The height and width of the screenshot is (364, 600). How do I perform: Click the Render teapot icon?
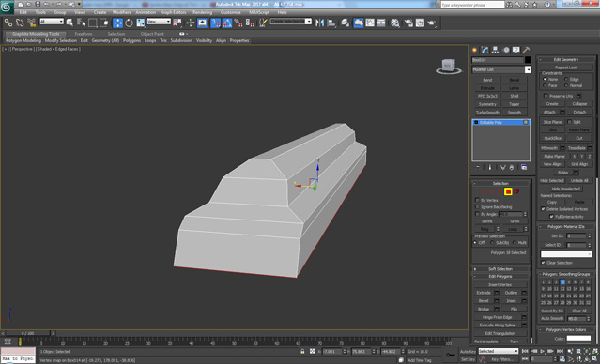(432, 23)
